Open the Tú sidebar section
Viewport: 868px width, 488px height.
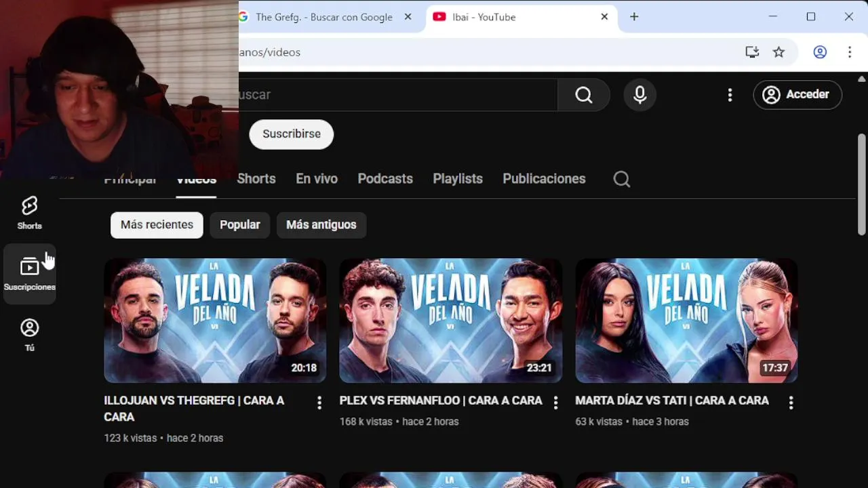tap(29, 335)
